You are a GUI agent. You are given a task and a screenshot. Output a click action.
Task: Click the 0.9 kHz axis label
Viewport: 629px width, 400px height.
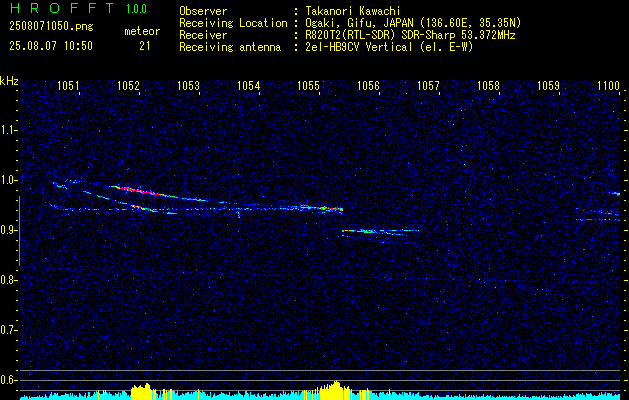tap(8, 230)
